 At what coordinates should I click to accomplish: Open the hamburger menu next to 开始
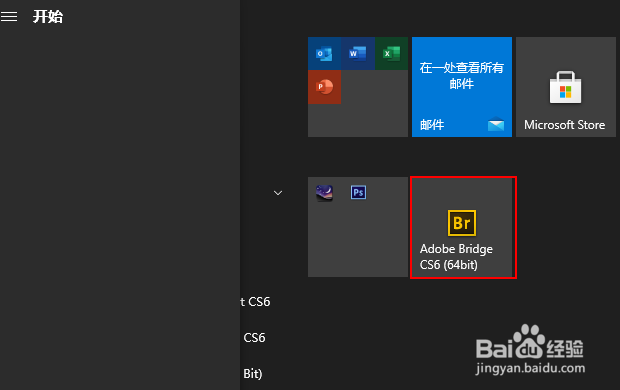click(x=9, y=17)
